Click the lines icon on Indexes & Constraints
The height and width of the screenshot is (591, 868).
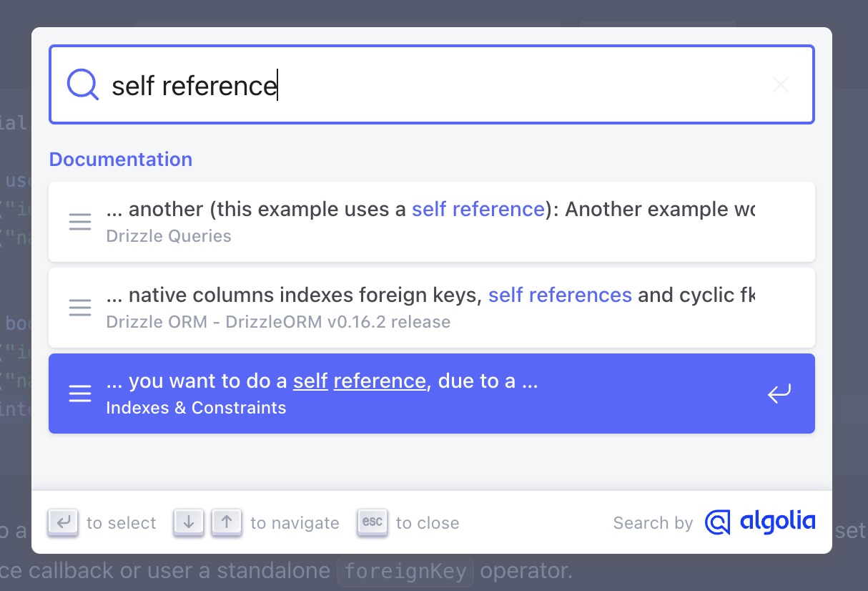pyautogui.click(x=80, y=394)
